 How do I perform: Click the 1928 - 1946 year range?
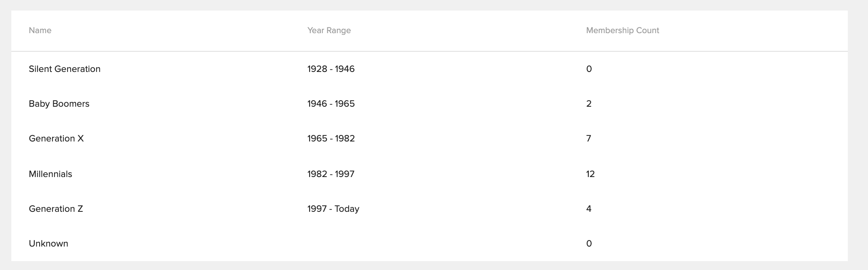pyautogui.click(x=331, y=69)
